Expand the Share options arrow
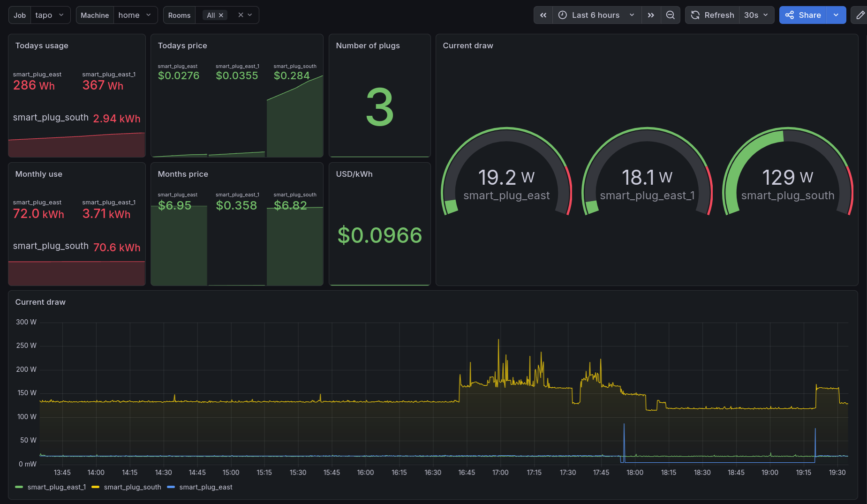Image resolution: width=867 pixels, height=504 pixels. 836,15
